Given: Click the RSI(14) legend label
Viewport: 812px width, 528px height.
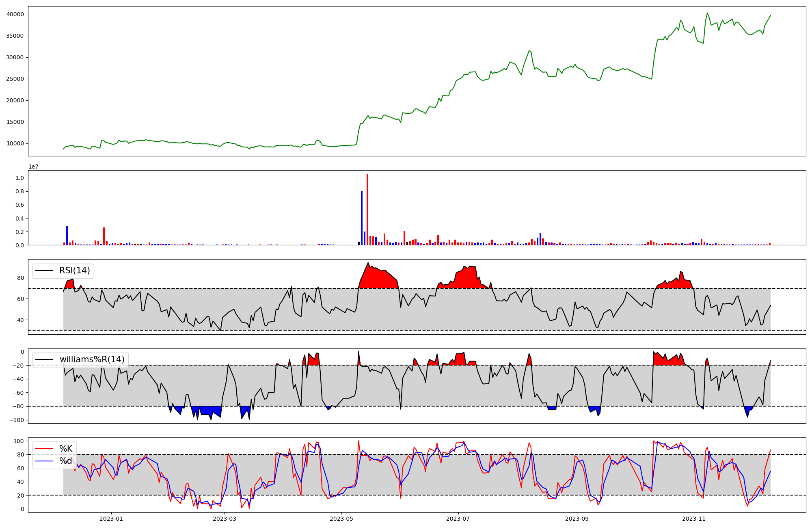Looking at the screenshot, I should click(75, 270).
